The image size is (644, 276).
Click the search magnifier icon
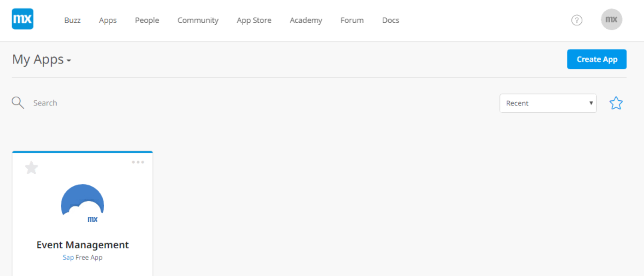point(18,103)
